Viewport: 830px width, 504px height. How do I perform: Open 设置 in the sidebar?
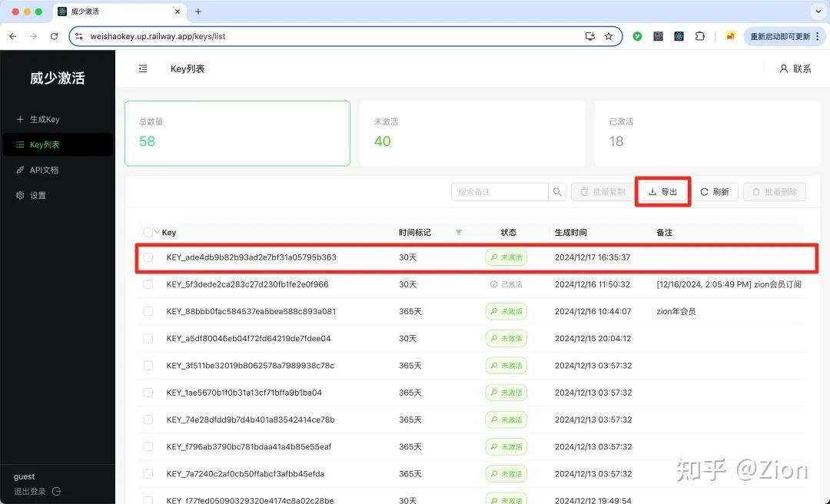tap(57, 195)
